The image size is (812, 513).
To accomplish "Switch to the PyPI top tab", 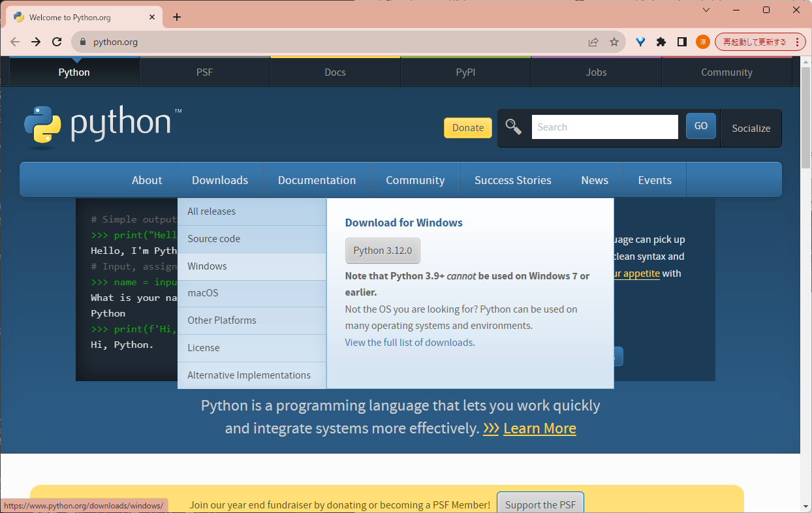I will click(465, 72).
